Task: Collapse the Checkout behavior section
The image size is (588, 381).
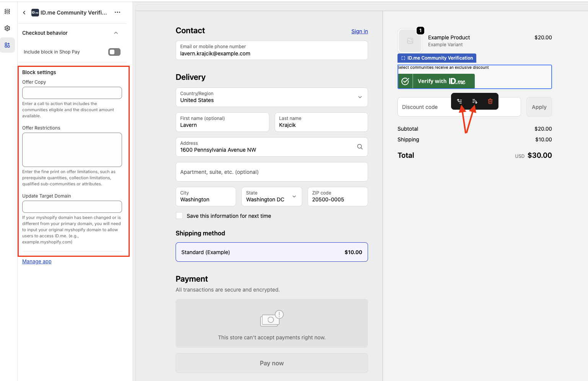Action: [116, 33]
